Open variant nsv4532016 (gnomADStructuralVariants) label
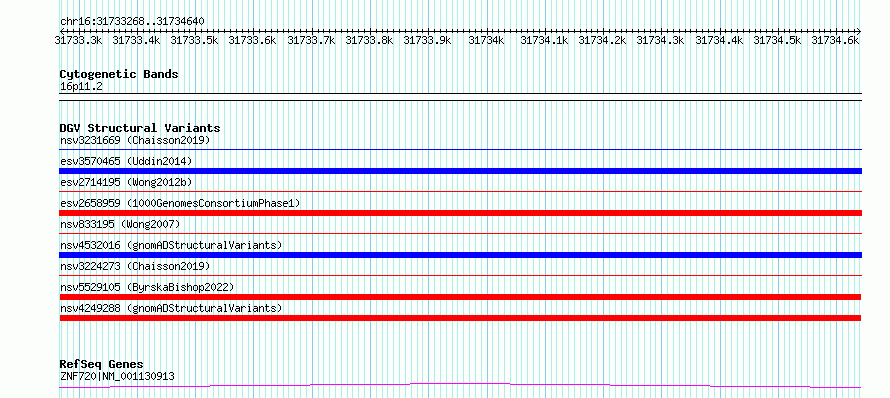The height and width of the screenshot is (398, 890). tap(171, 245)
